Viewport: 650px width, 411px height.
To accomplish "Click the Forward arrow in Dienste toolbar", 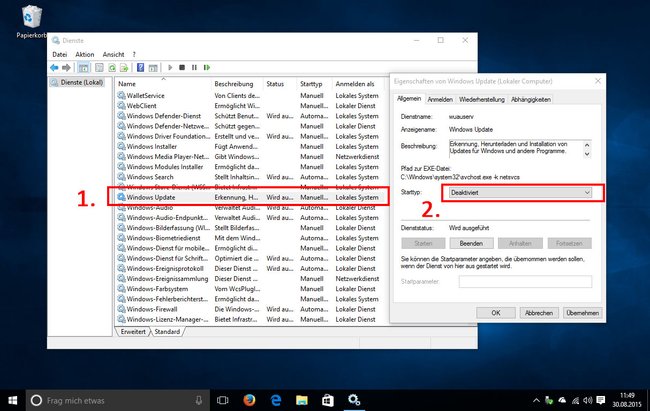I will point(66,67).
